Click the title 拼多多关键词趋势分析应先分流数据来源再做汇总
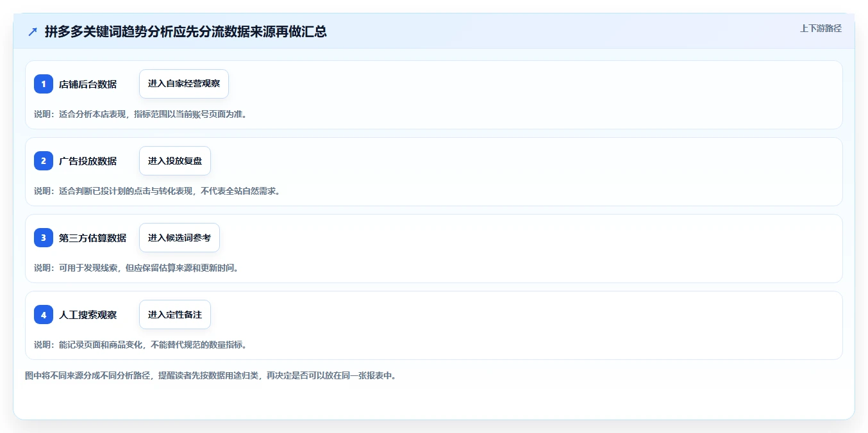The width and height of the screenshot is (868, 433). (x=186, y=31)
